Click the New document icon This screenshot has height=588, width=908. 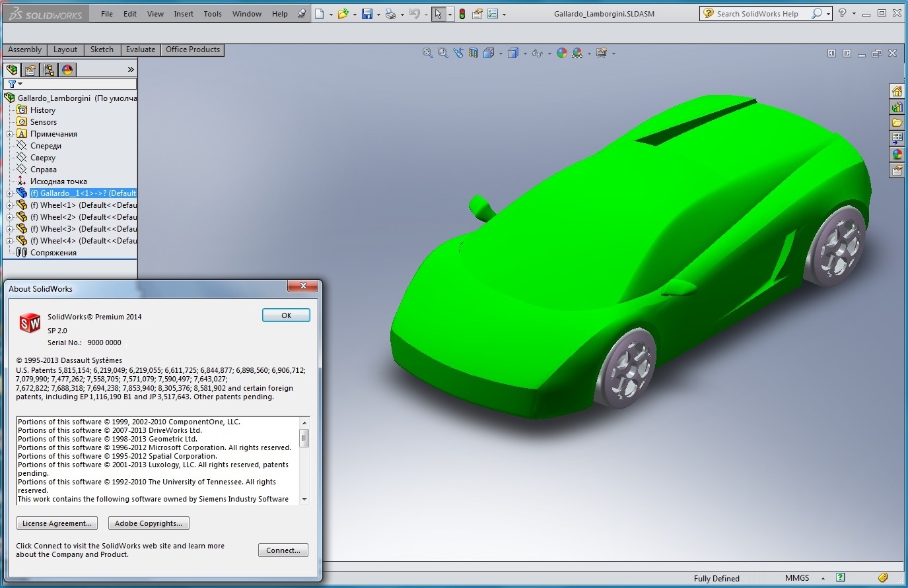320,14
